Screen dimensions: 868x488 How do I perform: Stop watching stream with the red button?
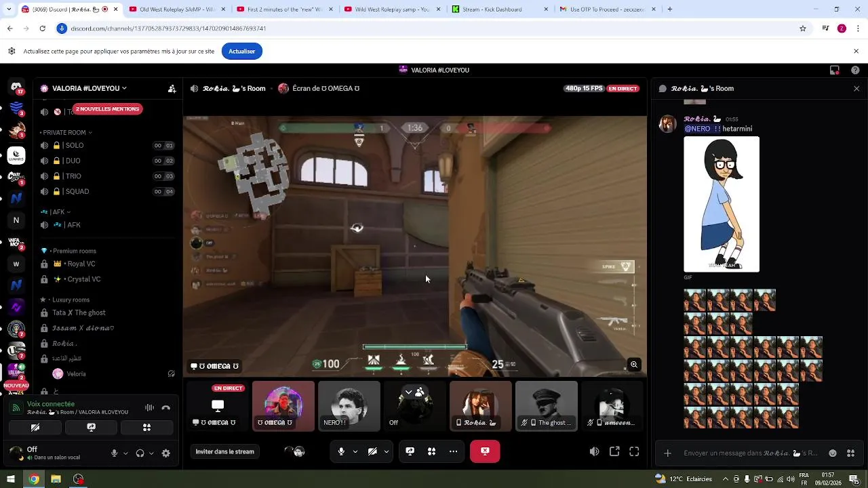485,451
